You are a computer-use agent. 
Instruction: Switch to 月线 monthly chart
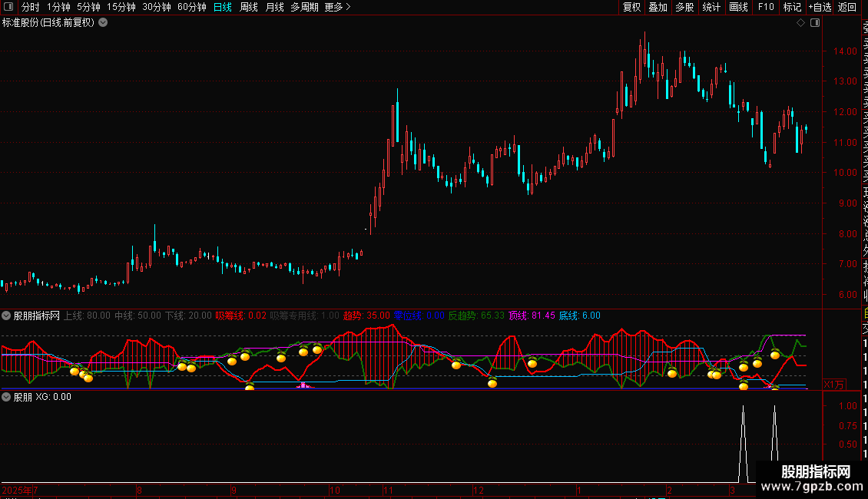point(274,7)
